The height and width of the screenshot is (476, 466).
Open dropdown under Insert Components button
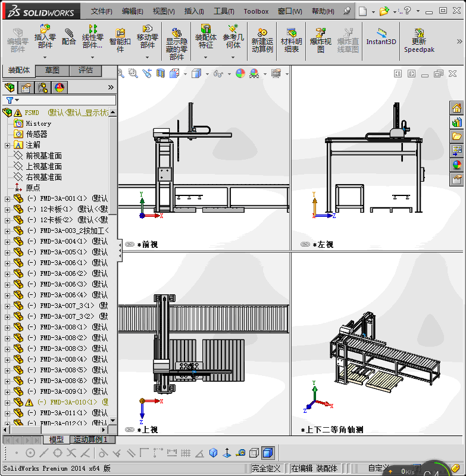click(x=45, y=57)
